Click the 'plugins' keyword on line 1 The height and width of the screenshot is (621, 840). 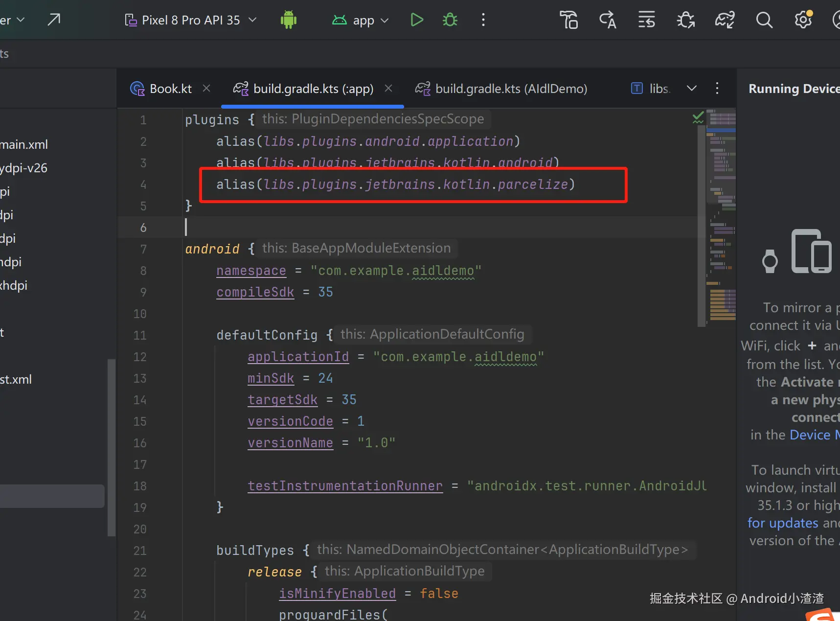tap(212, 120)
